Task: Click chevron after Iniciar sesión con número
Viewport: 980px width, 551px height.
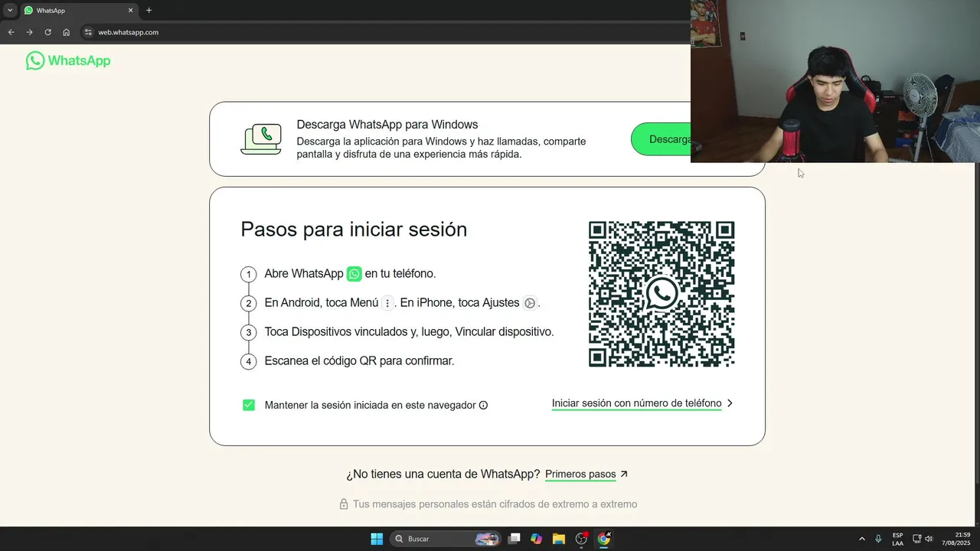Action: [730, 403]
